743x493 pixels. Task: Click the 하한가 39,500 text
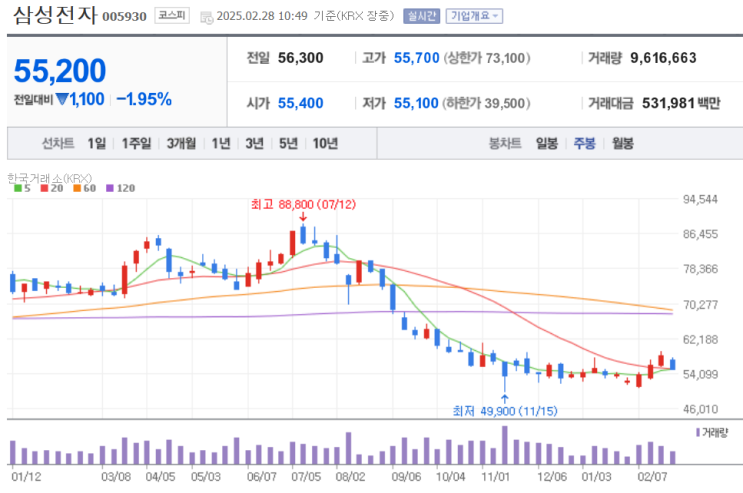(x=486, y=103)
